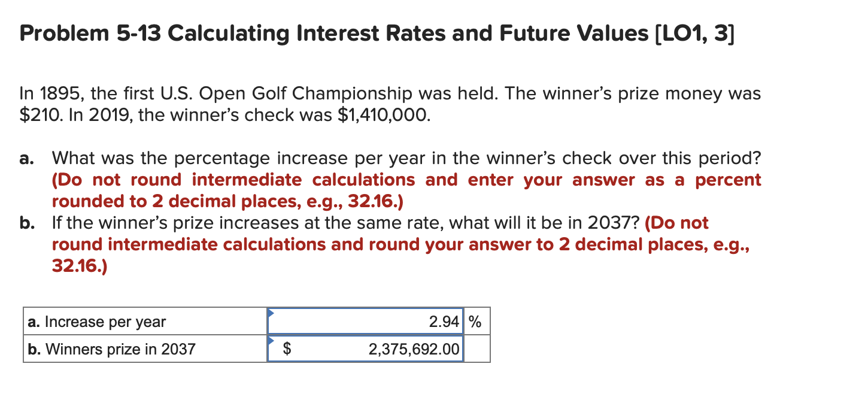Image resolution: width=868 pixels, height=406 pixels.
Task: Click the blue corner marker on the 2.94 field
Action: [x=271, y=311]
